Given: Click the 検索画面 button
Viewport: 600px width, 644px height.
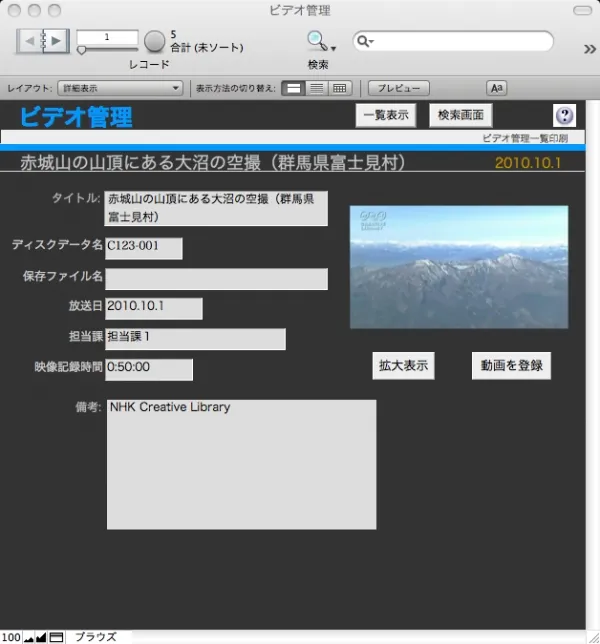Looking at the screenshot, I should point(461,115).
